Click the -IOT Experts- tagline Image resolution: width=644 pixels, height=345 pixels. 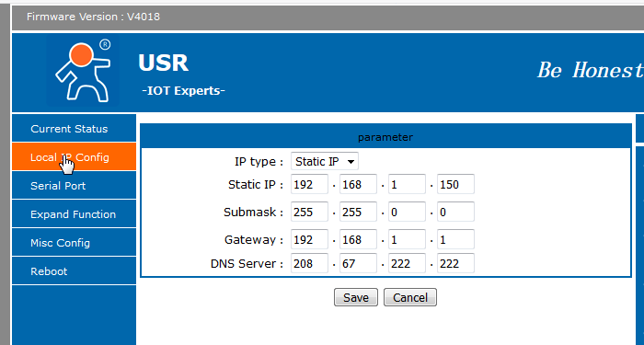click(x=184, y=91)
